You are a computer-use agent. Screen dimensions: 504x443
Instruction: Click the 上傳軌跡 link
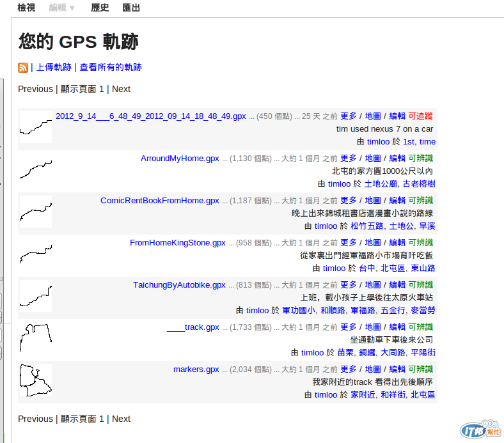tap(54, 68)
